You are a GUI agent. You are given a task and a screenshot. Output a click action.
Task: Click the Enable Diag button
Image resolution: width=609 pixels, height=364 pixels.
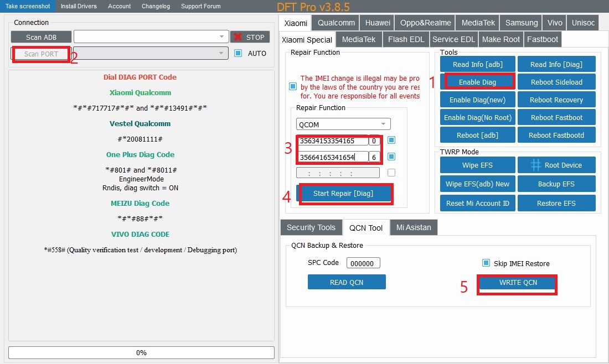click(x=477, y=82)
